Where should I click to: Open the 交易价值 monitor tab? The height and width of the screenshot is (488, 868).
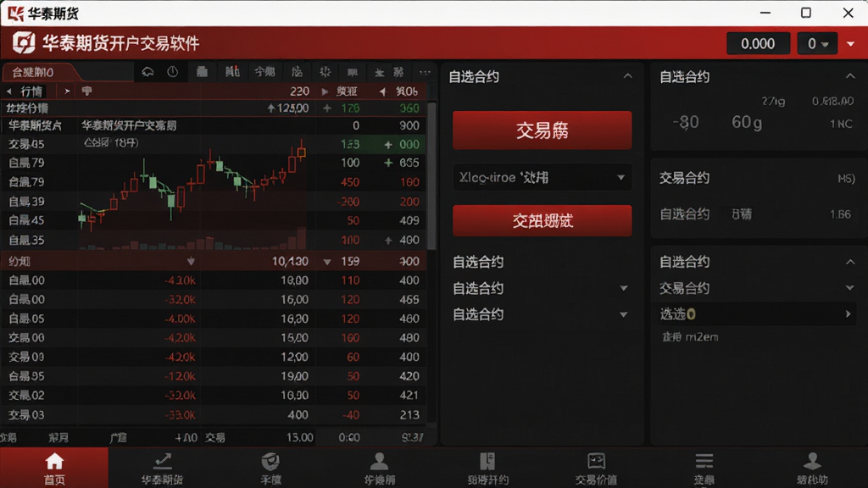(596, 468)
